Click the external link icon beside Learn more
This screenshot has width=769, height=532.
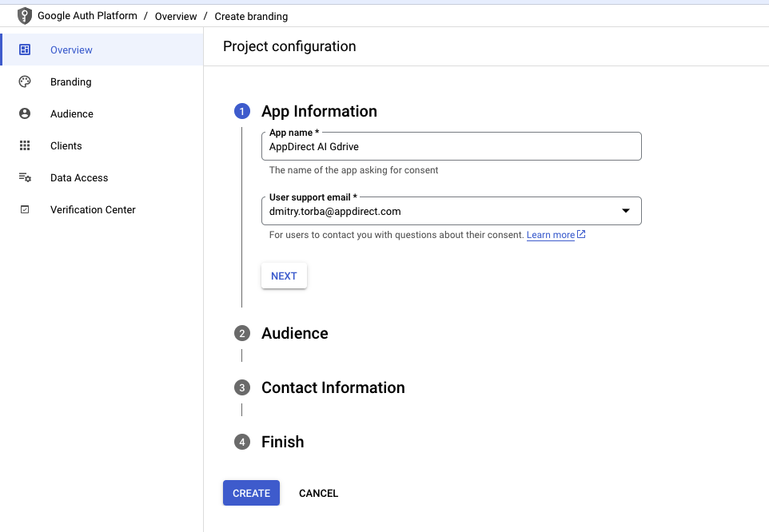581,234
